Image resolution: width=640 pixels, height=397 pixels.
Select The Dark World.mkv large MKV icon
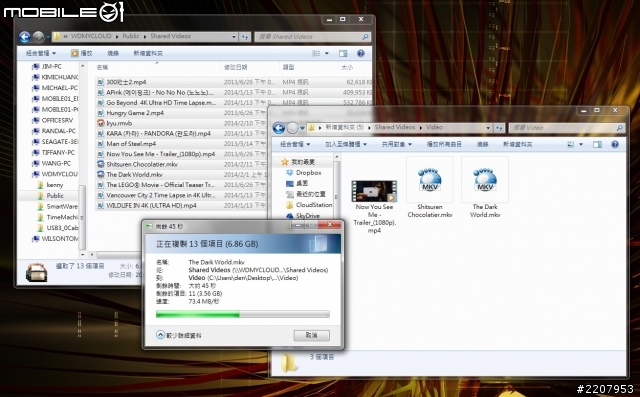pyautogui.click(x=484, y=180)
